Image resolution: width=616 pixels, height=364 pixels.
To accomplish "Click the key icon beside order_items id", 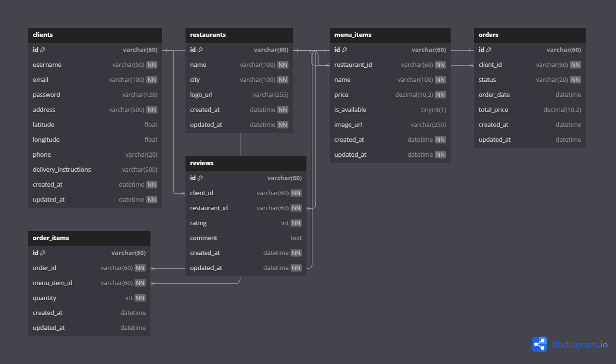I will pos(43,253).
